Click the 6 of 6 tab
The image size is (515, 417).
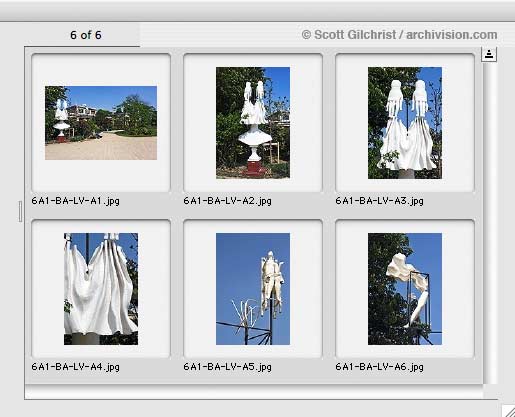click(x=86, y=35)
